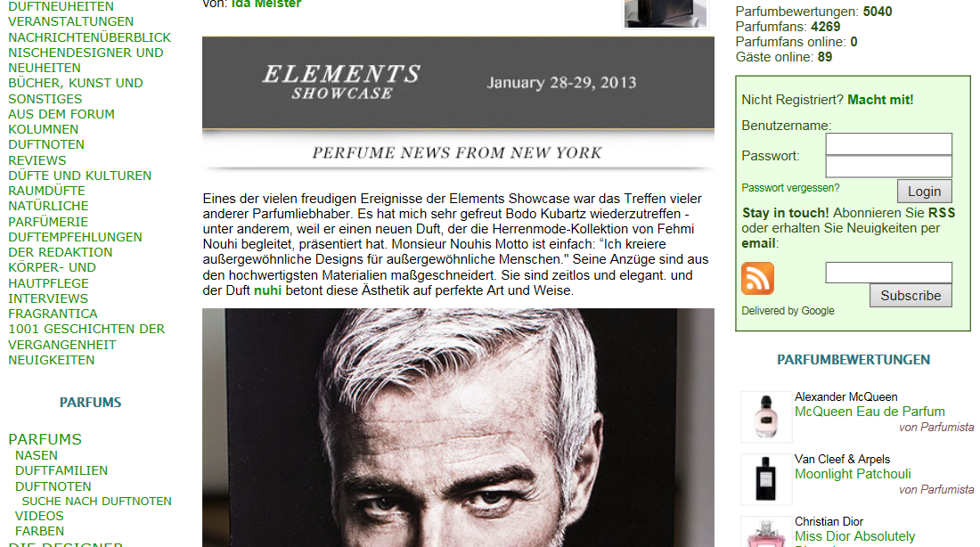Screen dimensions: 980x547
Task: Click the Elements Showcase banner image
Action: [458, 104]
